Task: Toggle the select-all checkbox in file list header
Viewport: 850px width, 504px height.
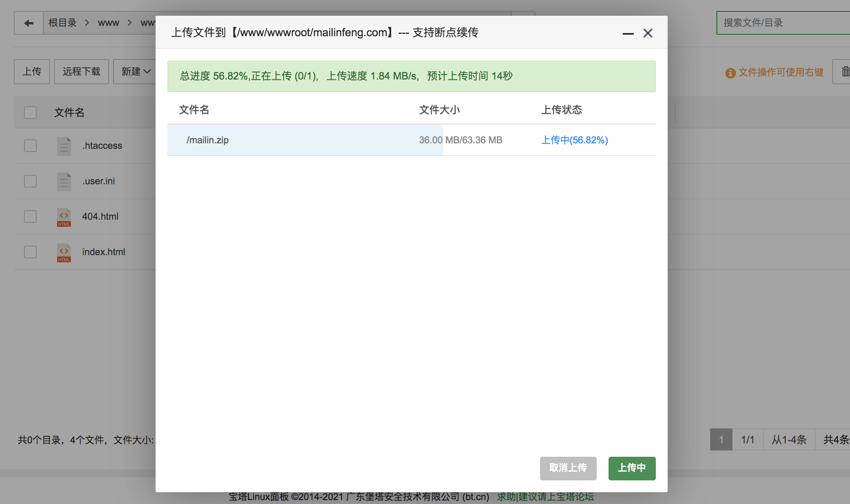Action: point(30,113)
